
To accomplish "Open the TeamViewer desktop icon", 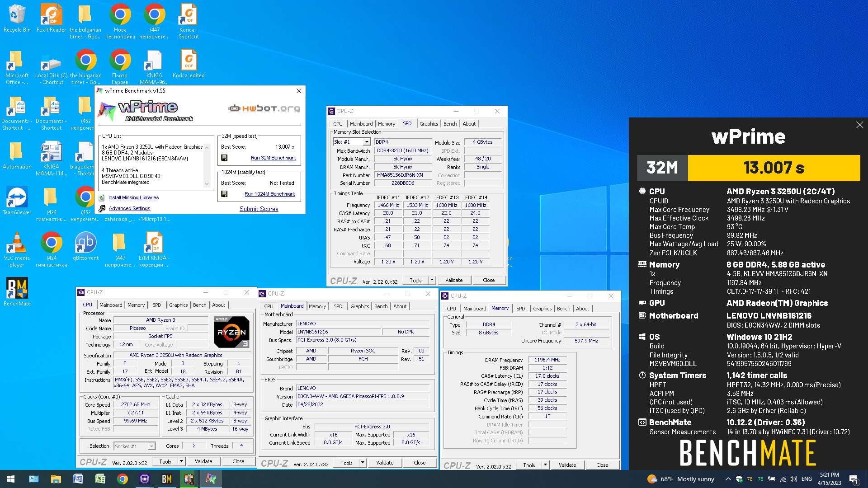I will click(17, 201).
